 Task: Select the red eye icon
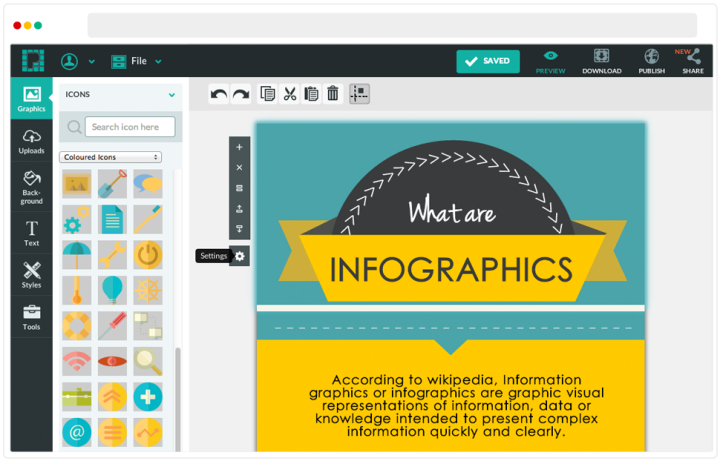tap(112, 361)
